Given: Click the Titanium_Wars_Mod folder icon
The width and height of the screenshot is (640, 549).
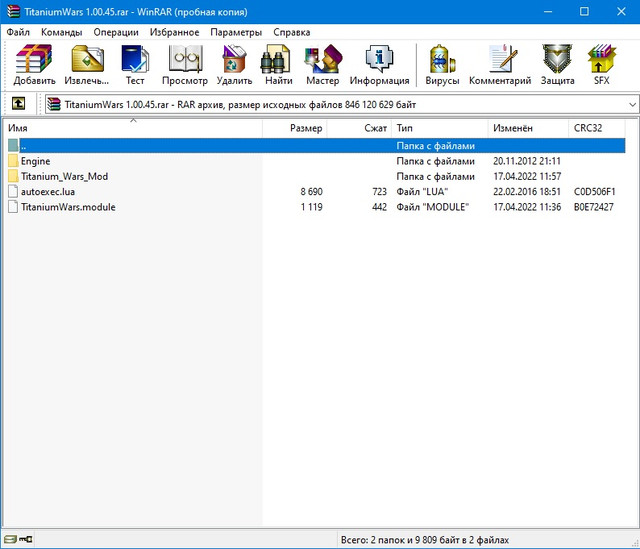Looking at the screenshot, I should tap(13, 176).
